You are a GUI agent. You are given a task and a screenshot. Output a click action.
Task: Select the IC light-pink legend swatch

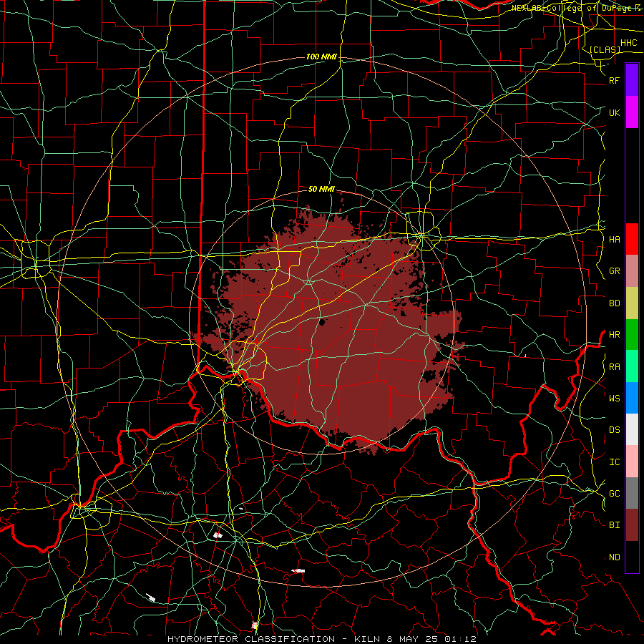tap(632, 462)
